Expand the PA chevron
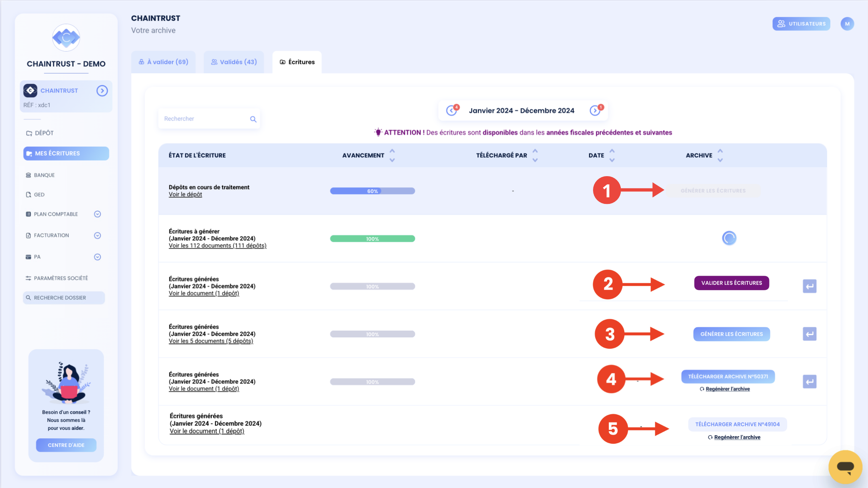This screenshot has width=868, height=488. pyautogui.click(x=97, y=257)
